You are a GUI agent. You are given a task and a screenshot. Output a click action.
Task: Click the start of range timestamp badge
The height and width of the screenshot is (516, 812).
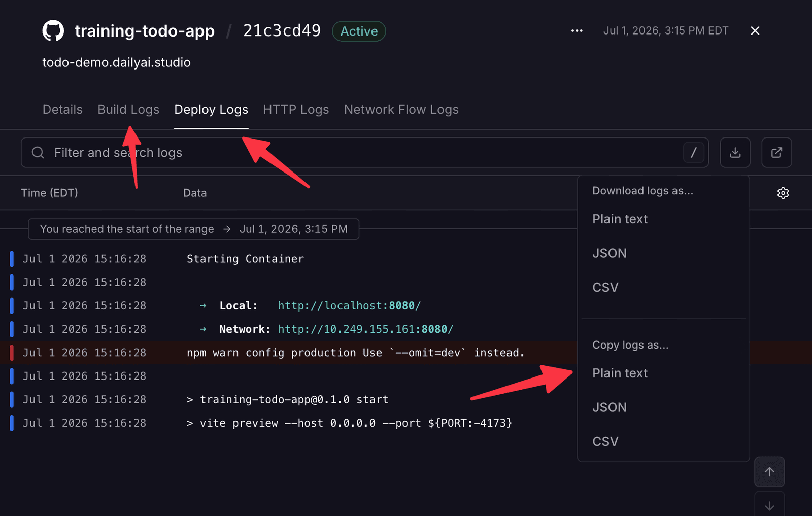(x=193, y=229)
